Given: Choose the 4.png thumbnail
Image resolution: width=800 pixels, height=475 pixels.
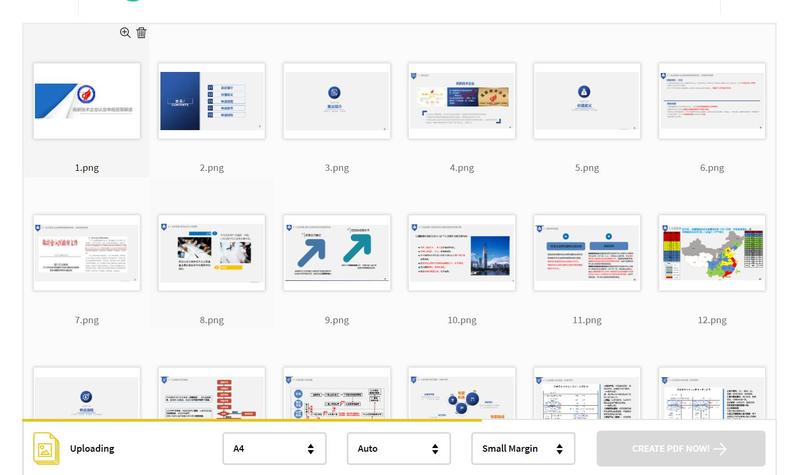Looking at the screenshot, I should (x=462, y=101).
